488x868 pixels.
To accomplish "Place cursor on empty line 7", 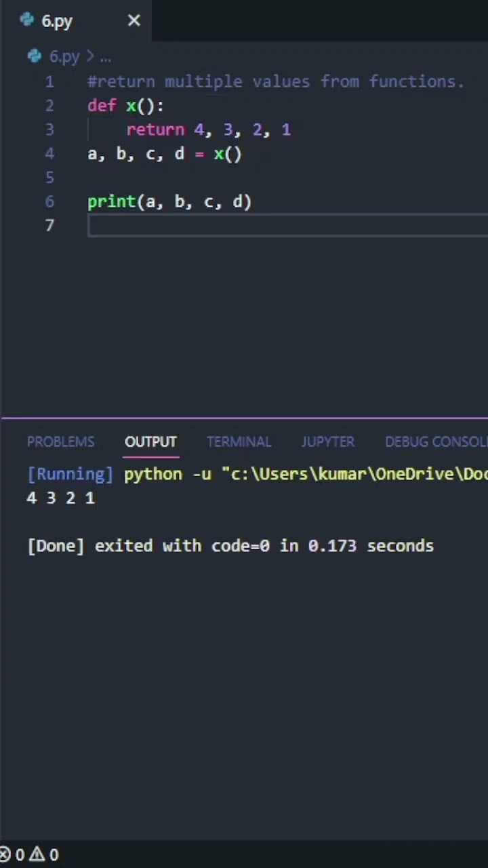I will coord(271,226).
